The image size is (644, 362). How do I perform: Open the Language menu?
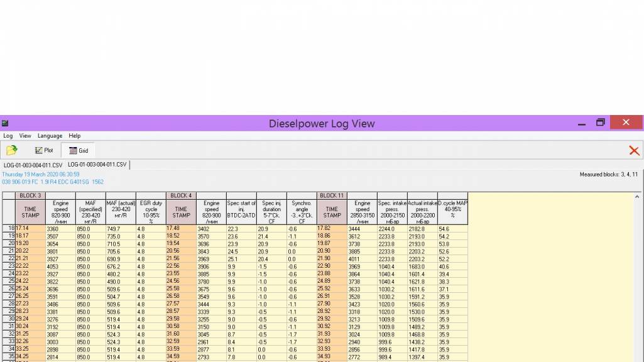pyautogui.click(x=50, y=136)
